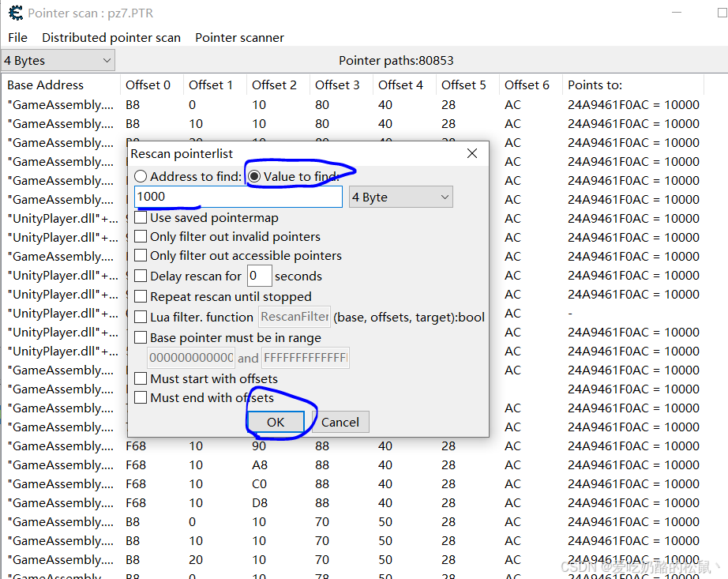Click the RescanFilter function name field
728x579 pixels.
click(295, 317)
